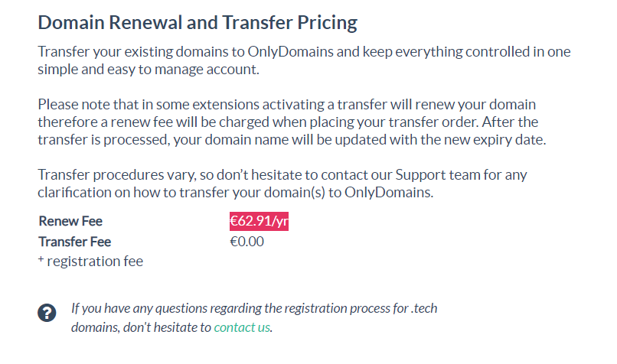Click the "Renew Fee" label
Viewport: 617px width, 364px height.
click(x=70, y=222)
